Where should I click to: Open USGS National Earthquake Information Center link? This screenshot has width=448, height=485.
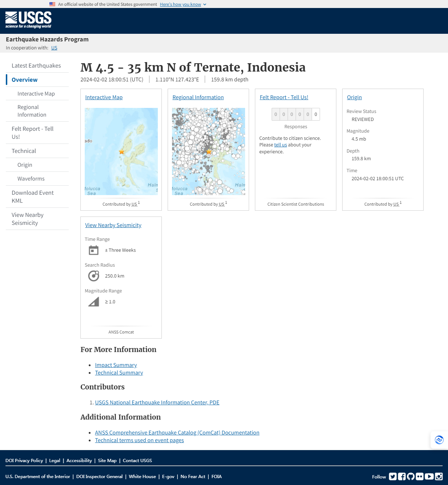(157, 403)
